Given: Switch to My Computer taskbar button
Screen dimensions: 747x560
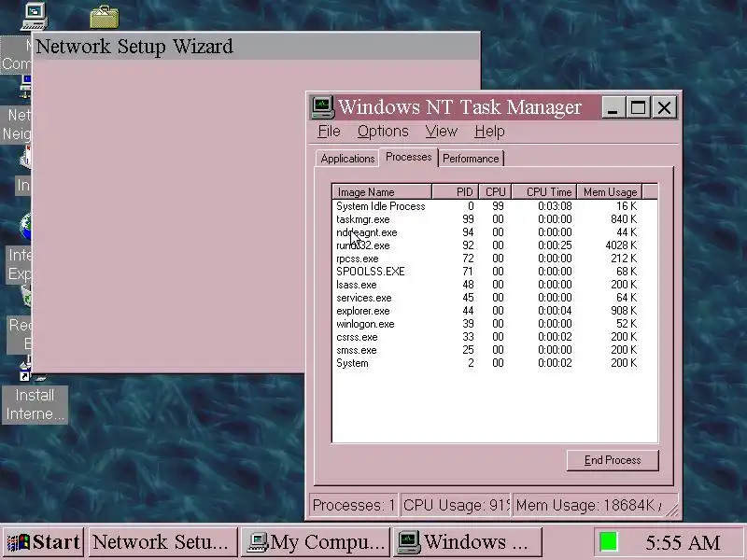Looking at the screenshot, I should pos(316,542).
